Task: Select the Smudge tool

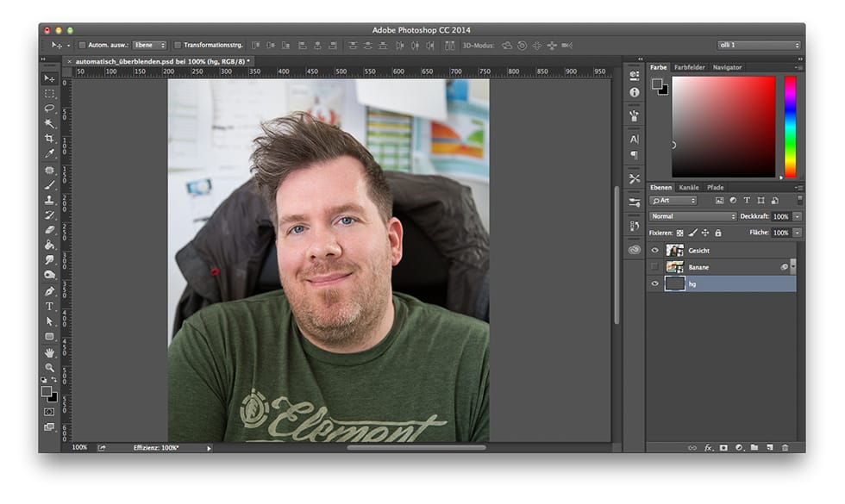Action: [49, 259]
